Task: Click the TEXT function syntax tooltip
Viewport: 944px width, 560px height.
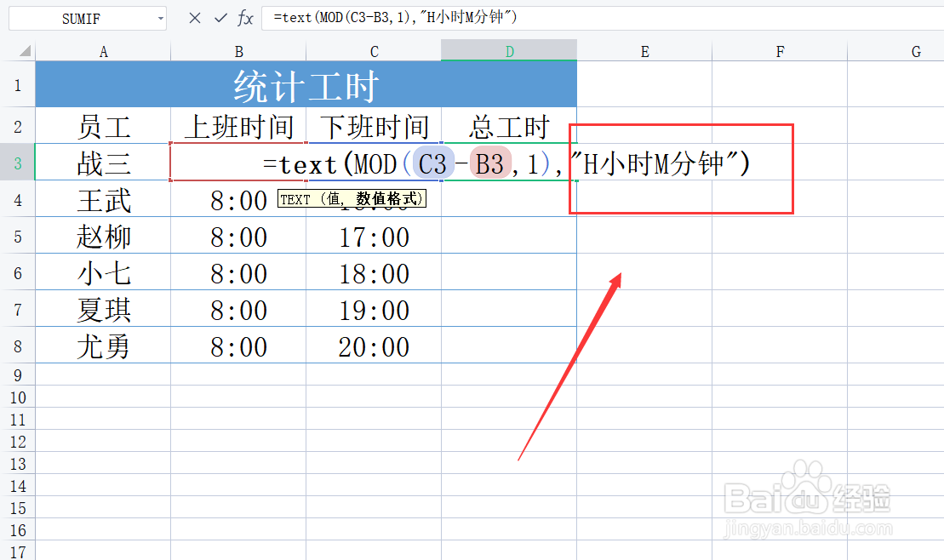Action: 352,198
